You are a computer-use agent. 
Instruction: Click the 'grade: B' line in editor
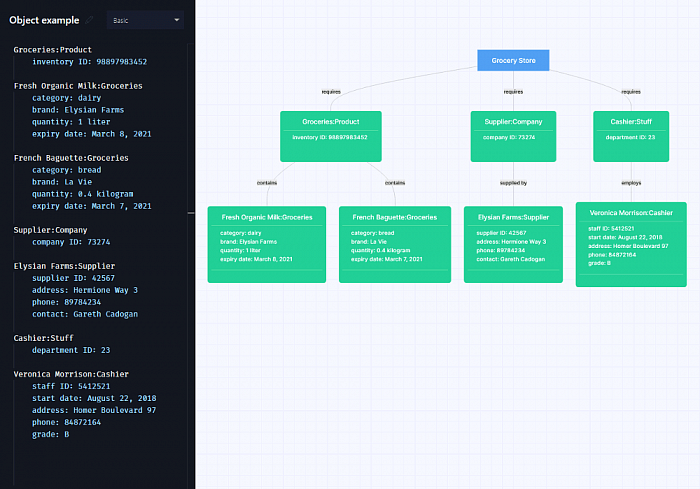click(x=50, y=434)
